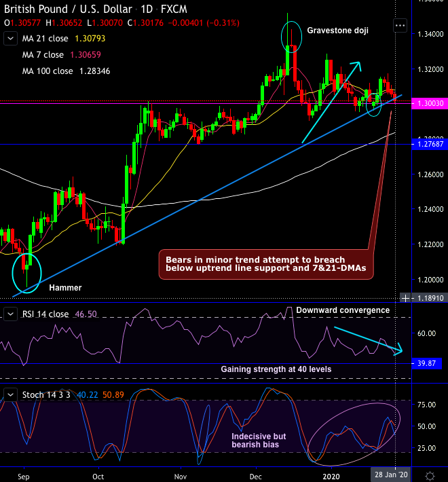
Task: Click the low price L1.30070 value
Action: click(x=105, y=23)
